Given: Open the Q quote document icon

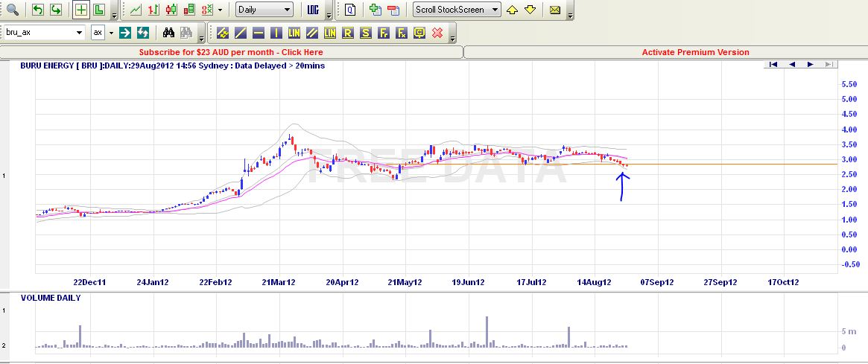Looking at the screenshot, I should point(350,10).
